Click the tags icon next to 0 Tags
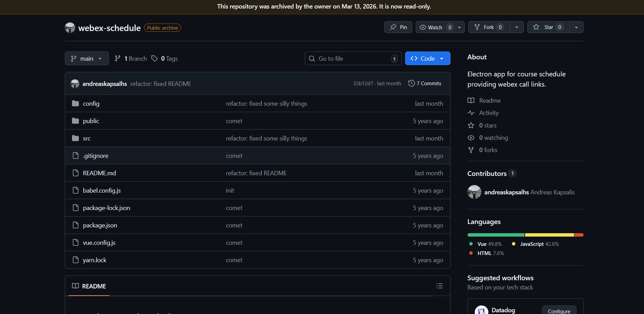 coord(155,59)
